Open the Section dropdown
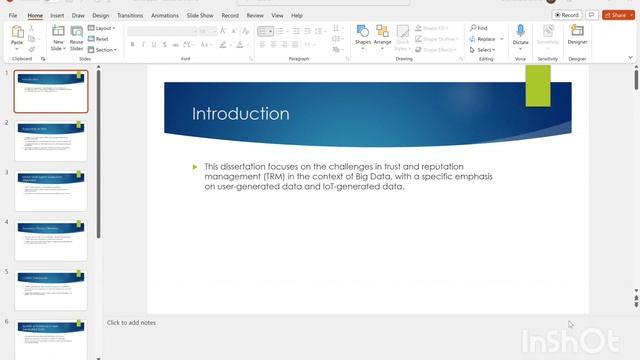This screenshot has width=640, height=360. coord(102,50)
